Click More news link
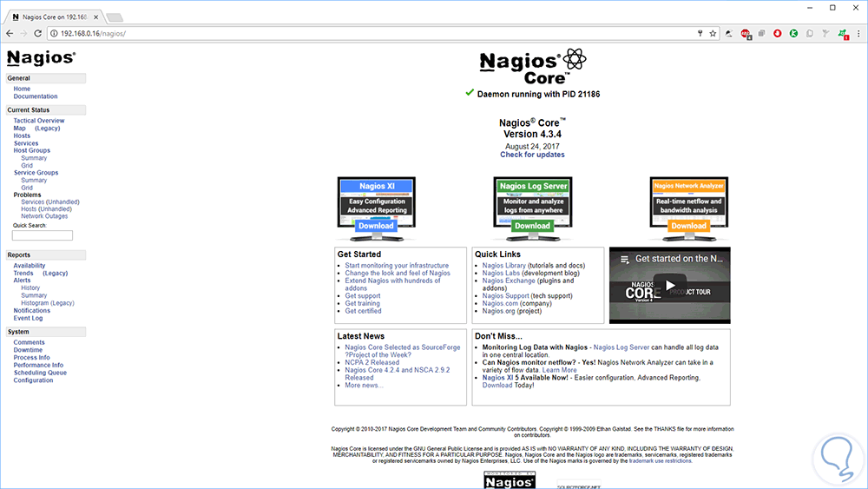The width and height of the screenshot is (868, 489). tap(364, 386)
